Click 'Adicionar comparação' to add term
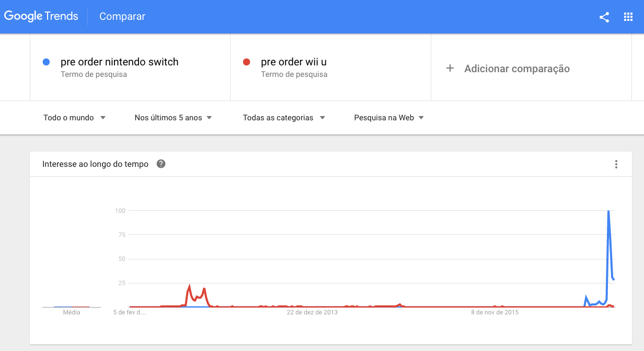Screen dimensions: 644x351 point(516,69)
